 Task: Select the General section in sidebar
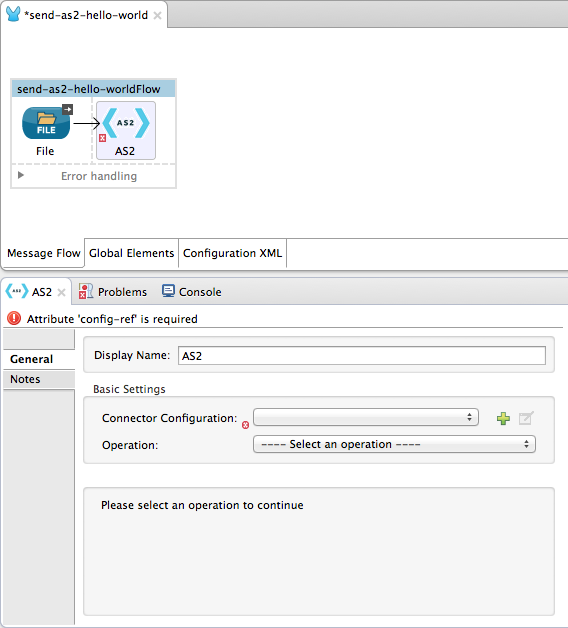[x=39, y=359]
